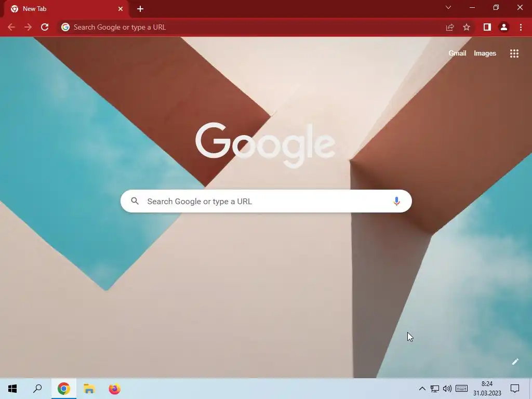Customize this page pencil icon

pos(515,362)
